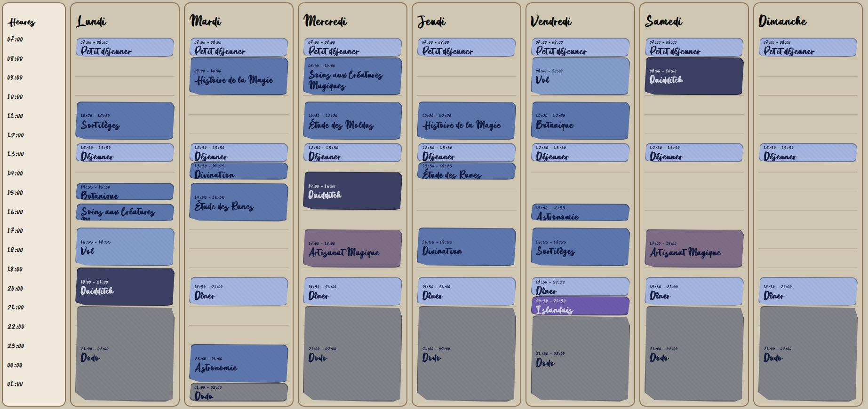This screenshot has height=409, width=868.
Task: Select the Dimanche column title
Action: (x=782, y=21)
